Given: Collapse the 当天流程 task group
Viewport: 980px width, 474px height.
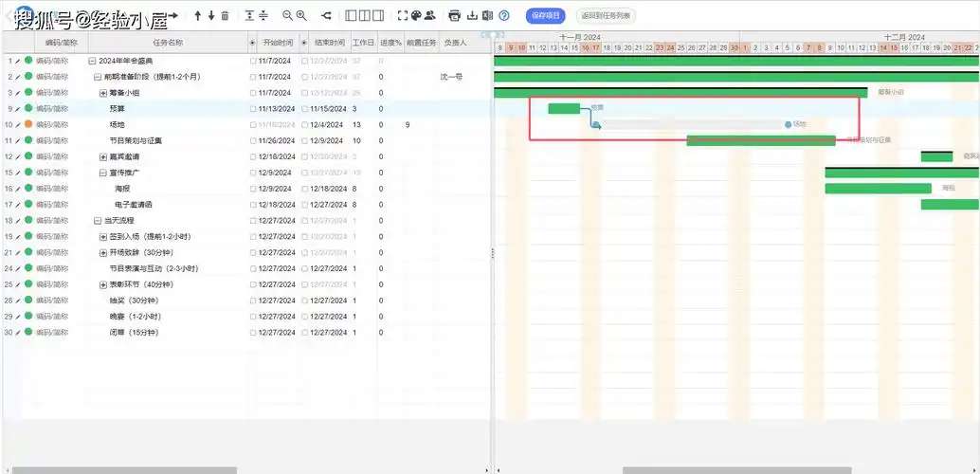Looking at the screenshot, I should pyautogui.click(x=97, y=221).
